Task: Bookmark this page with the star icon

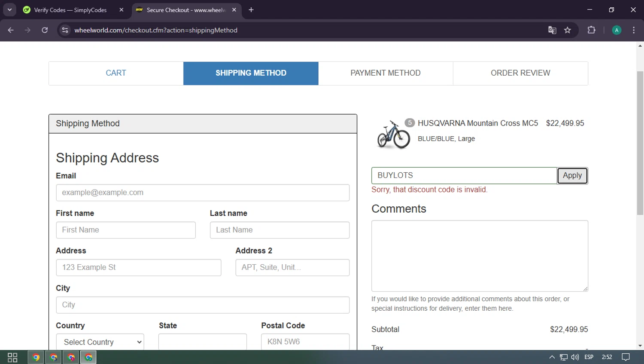Action: pyautogui.click(x=568, y=30)
